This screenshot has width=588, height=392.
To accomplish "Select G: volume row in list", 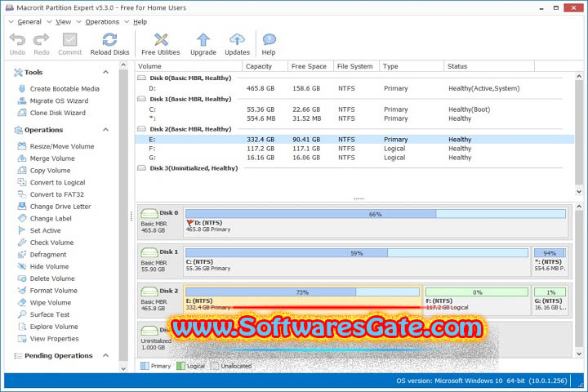I will click(354, 158).
